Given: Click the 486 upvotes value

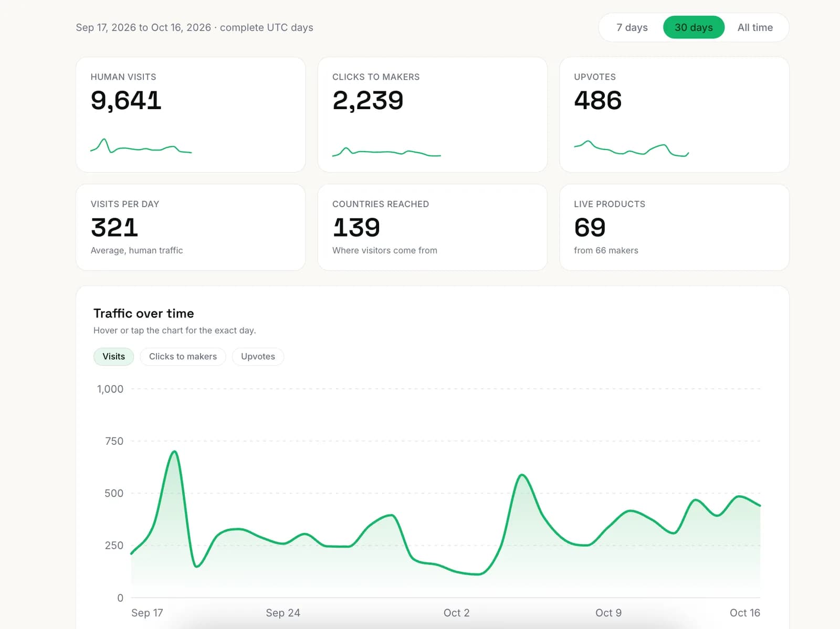Looking at the screenshot, I should click(598, 100).
